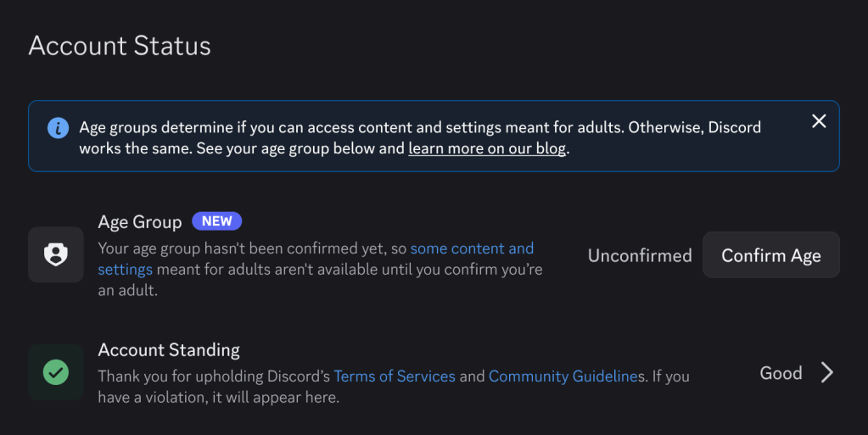Click the Confirm Age button
Screen dimensions: 868x435
(770, 255)
